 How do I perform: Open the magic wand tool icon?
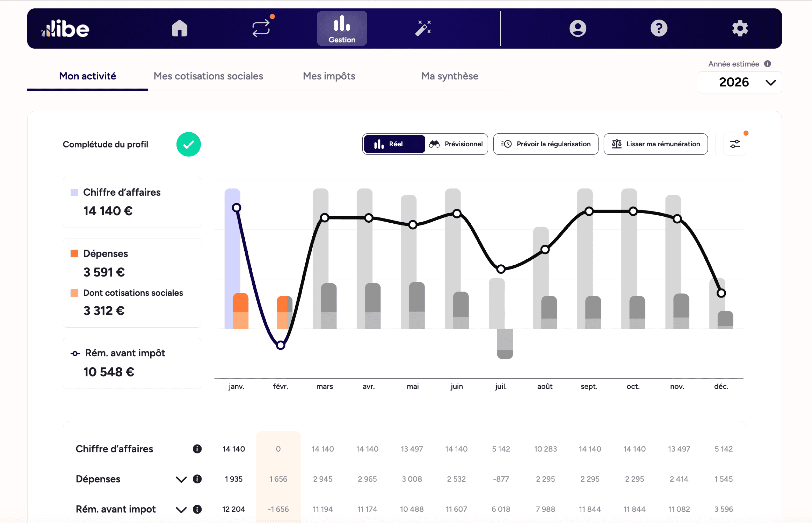pyautogui.click(x=423, y=28)
